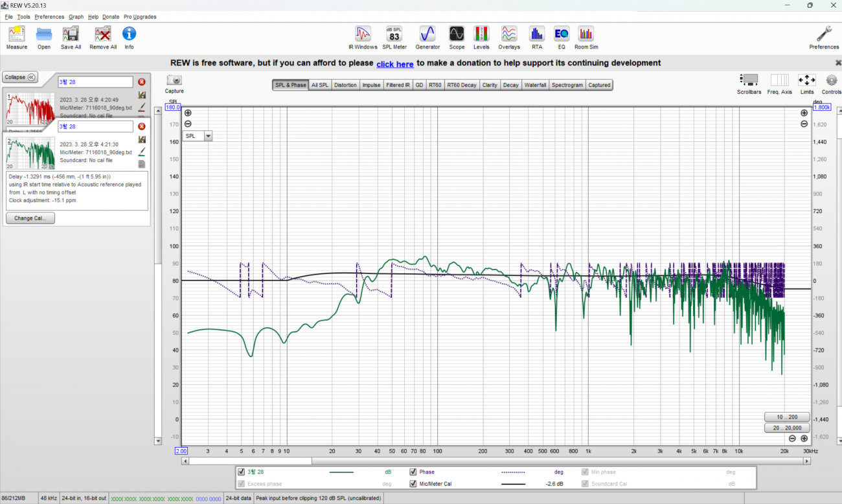Dismiss the donation banner with X

click(837, 63)
